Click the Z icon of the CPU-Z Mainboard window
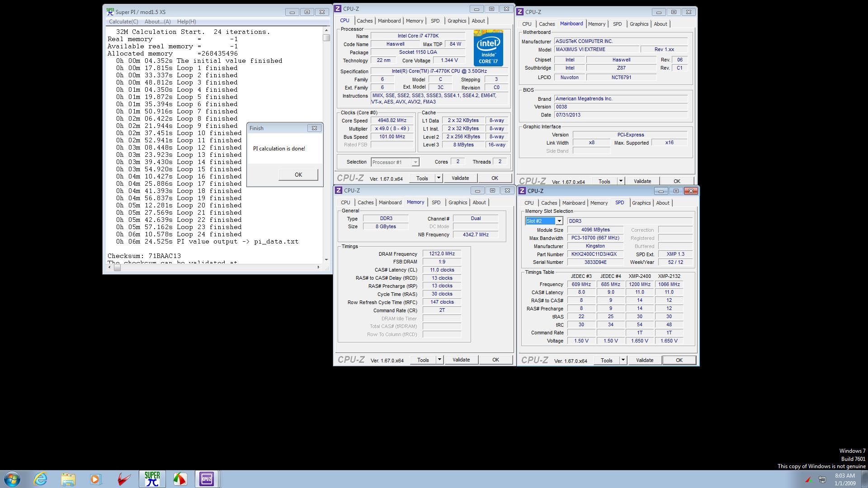 tap(520, 12)
